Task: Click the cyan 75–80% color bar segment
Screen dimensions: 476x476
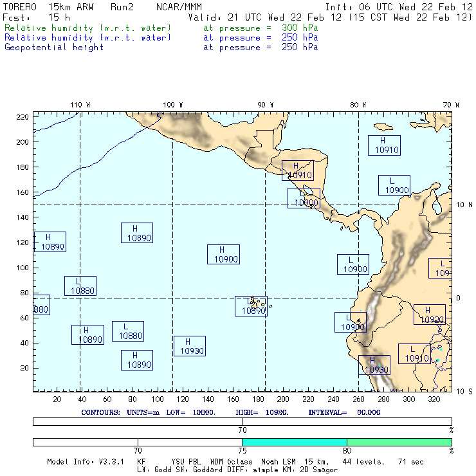Action: pos(295,442)
